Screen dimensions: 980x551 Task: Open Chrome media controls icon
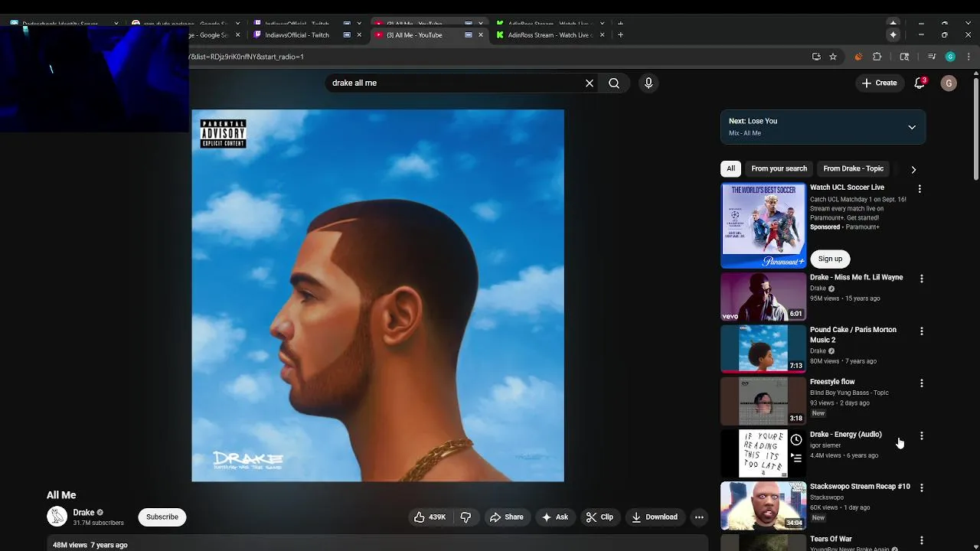(x=932, y=57)
